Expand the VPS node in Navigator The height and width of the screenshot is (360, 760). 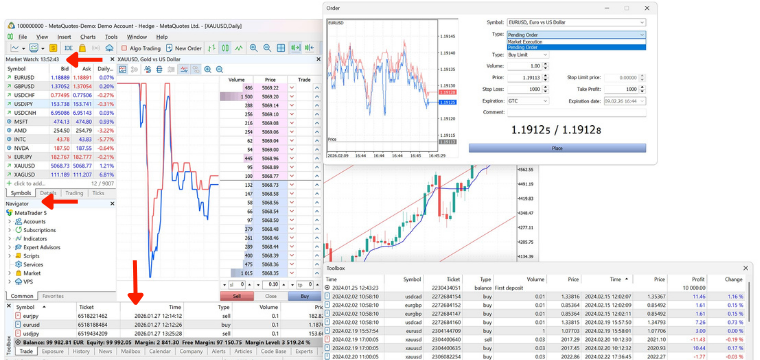pyautogui.click(x=9, y=282)
